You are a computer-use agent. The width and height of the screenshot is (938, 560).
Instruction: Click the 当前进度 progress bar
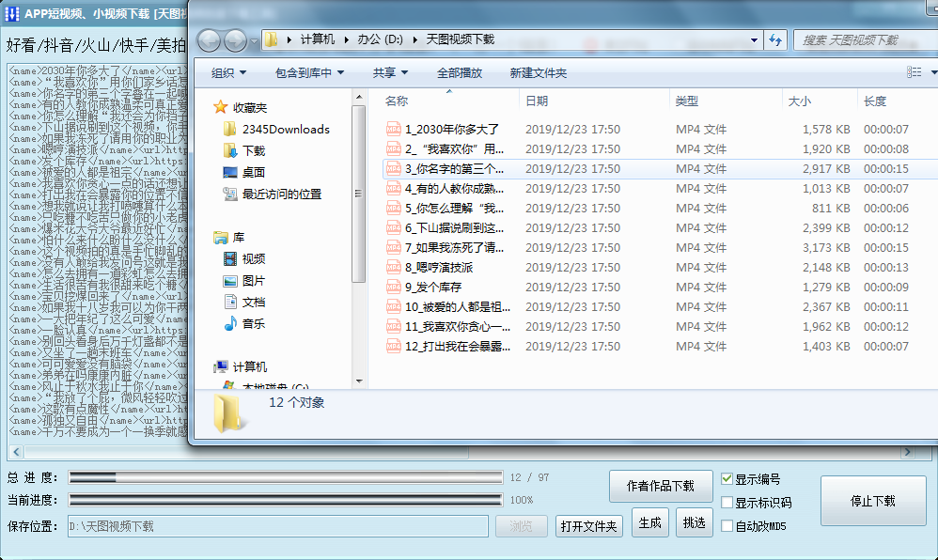pyautogui.click(x=286, y=500)
